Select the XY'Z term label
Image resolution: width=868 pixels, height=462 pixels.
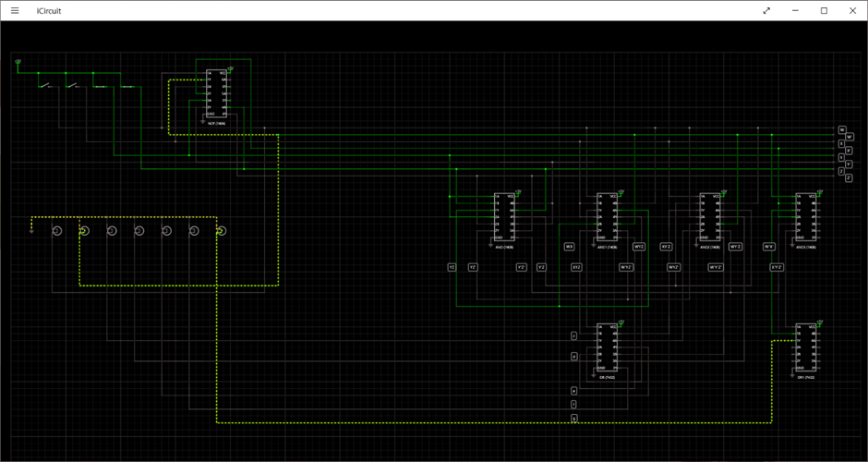[667, 247]
